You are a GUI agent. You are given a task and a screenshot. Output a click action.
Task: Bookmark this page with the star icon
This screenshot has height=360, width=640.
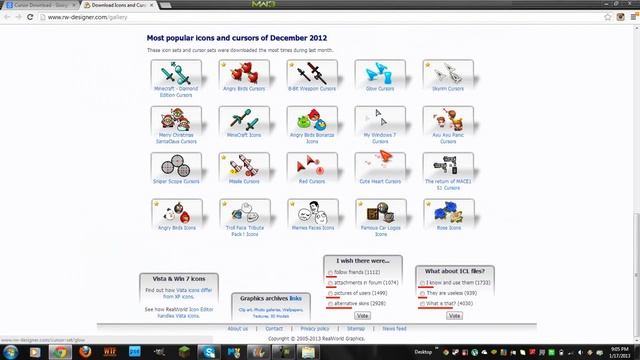click(608, 17)
